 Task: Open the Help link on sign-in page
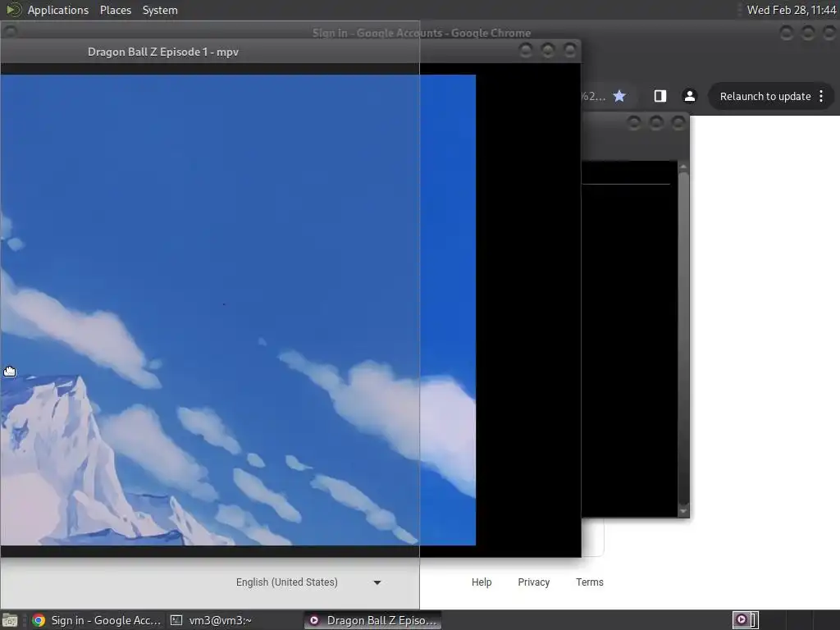tap(481, 582)
